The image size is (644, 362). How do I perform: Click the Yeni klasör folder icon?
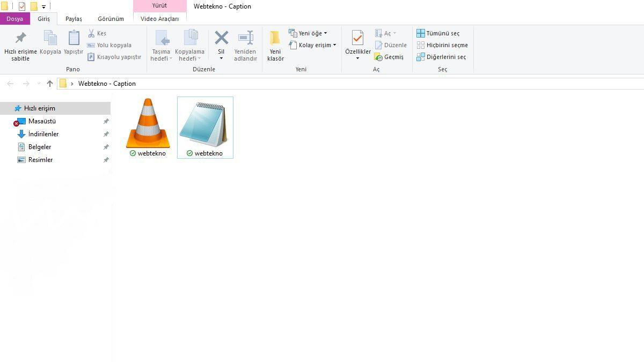click(x=275, y=38)
